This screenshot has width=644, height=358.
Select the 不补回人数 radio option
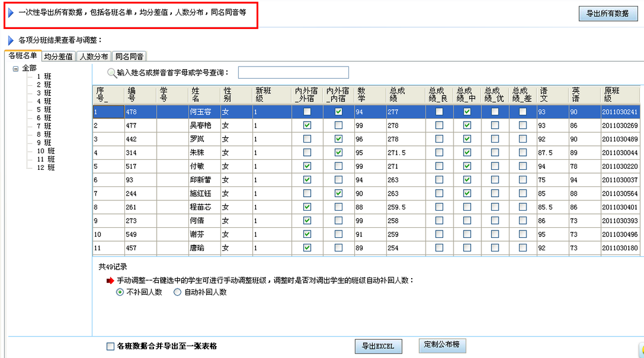[120, 293]
